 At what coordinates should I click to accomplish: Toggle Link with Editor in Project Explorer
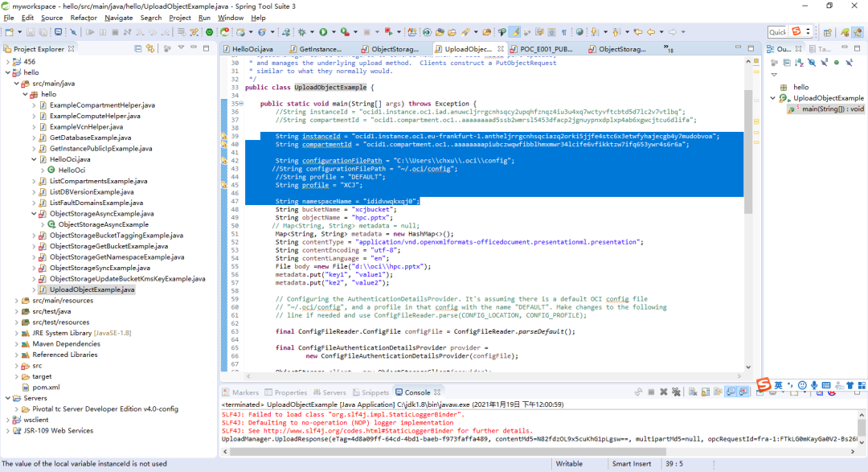[x=149, y=49]
